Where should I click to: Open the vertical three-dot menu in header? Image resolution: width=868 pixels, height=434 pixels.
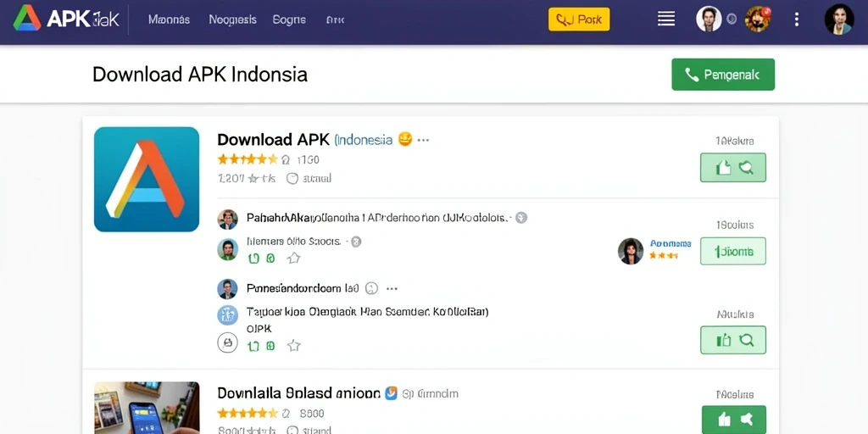(x=797, y=19)
